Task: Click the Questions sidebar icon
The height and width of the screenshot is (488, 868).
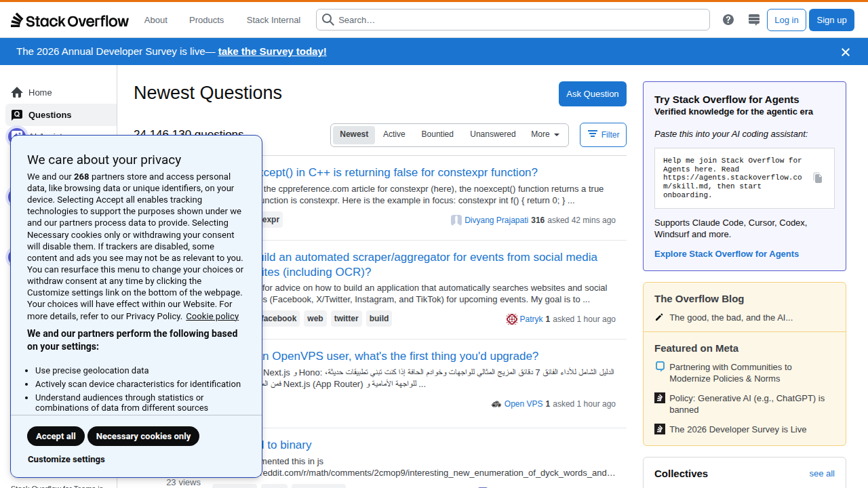Action: tap(17, 115)
